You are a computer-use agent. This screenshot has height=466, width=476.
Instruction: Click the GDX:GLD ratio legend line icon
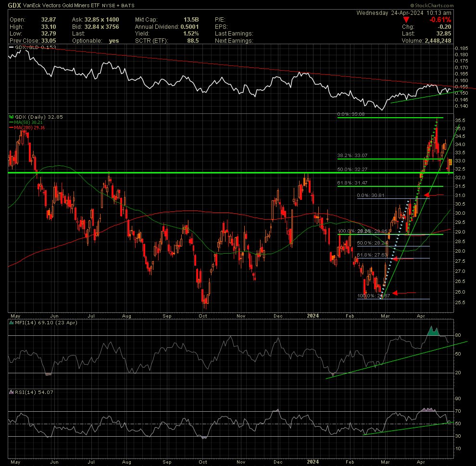point(12,48)
